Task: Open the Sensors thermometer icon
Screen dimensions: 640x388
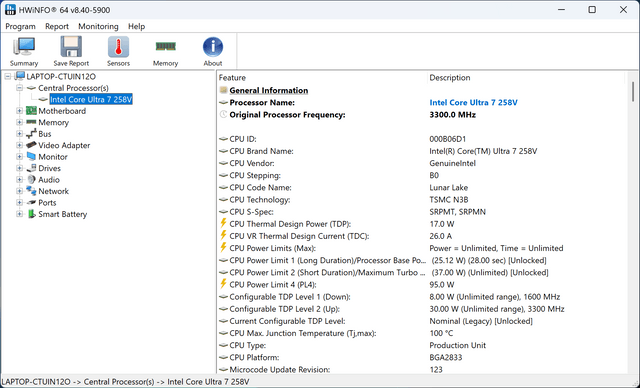Action: coord(118,47)
